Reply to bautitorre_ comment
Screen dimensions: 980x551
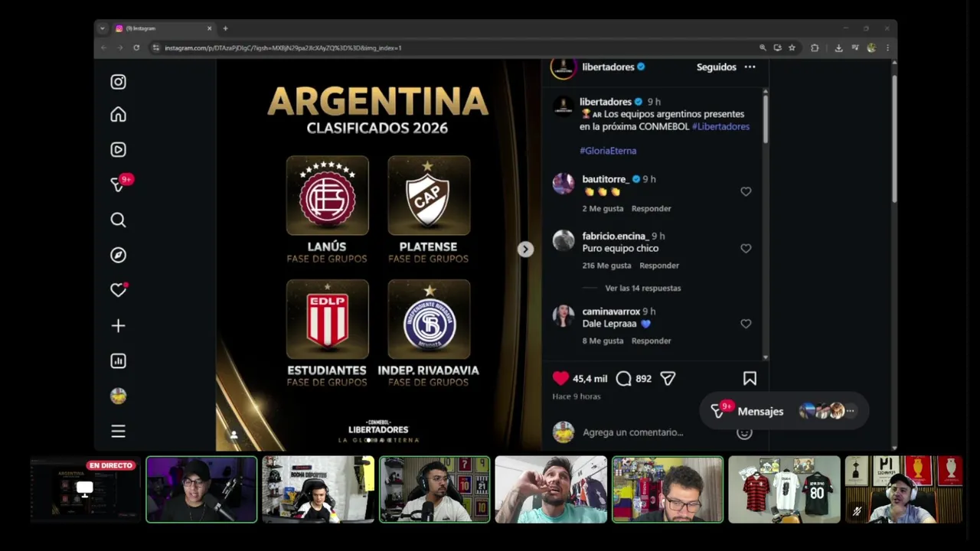tap(652, 209)
